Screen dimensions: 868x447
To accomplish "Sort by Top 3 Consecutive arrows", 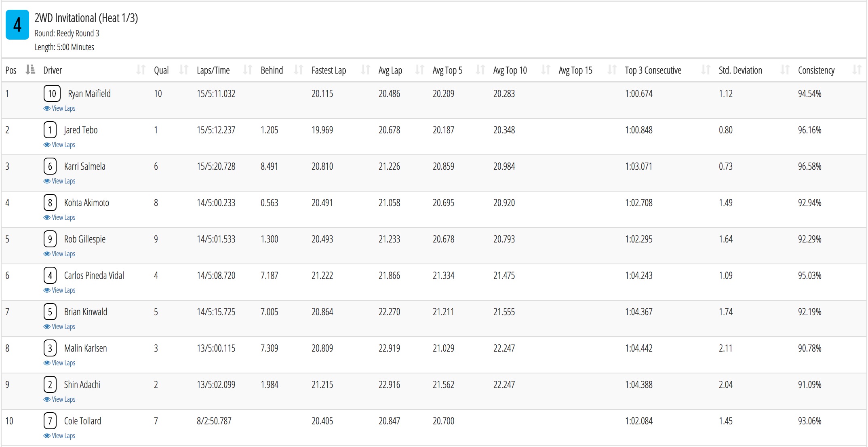I will 706,70.
